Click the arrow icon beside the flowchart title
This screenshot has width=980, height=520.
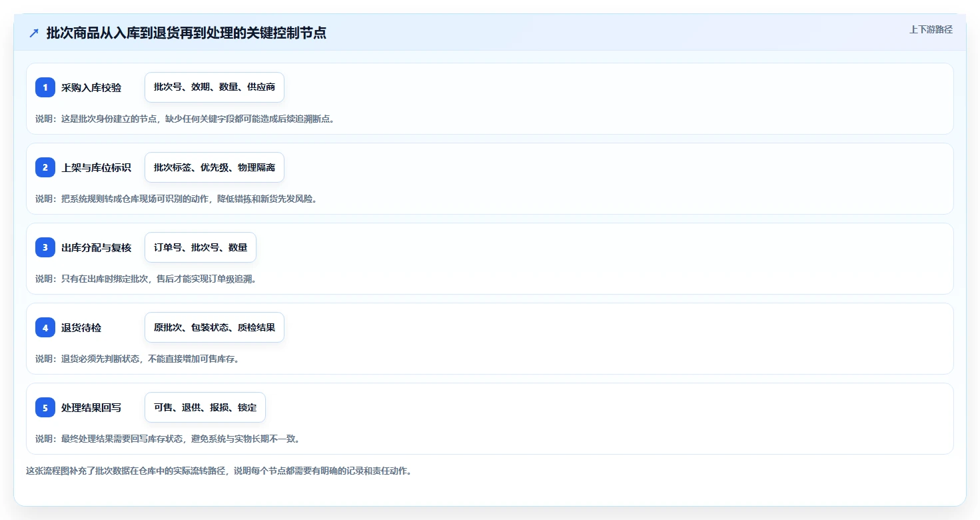34,33
